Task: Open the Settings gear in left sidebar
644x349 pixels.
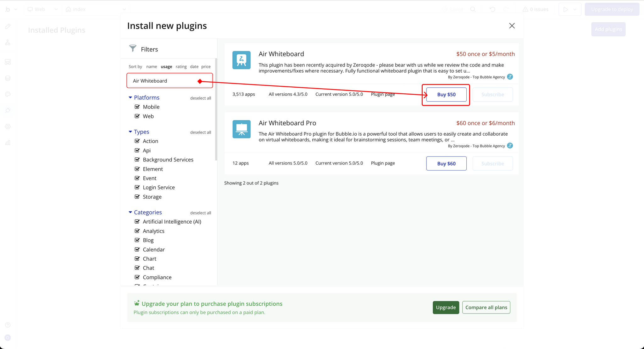Action: [8, 127]
